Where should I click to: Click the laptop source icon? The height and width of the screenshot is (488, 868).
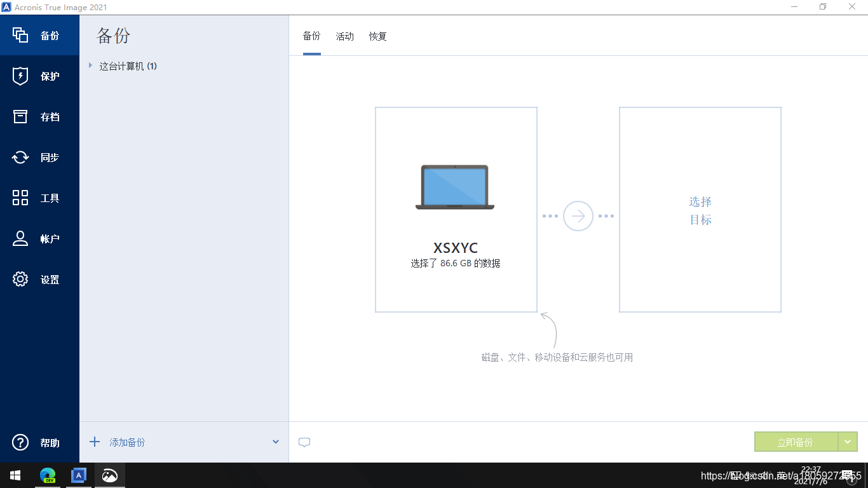[x=455, y=187]
